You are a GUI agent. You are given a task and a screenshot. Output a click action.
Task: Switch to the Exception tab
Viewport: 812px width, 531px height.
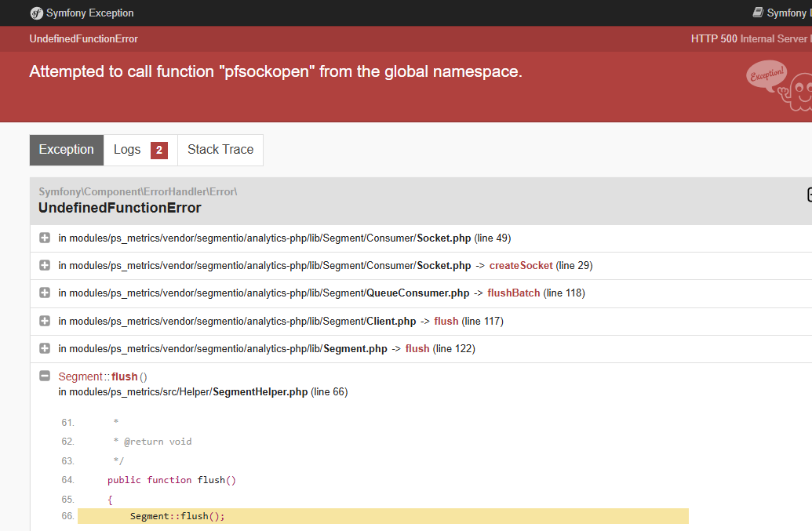click(x=66, y=150)
